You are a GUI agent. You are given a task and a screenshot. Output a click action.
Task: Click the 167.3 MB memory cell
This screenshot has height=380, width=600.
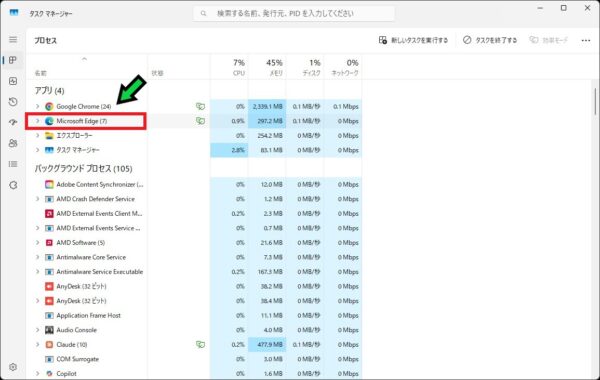tap(267, 272)
